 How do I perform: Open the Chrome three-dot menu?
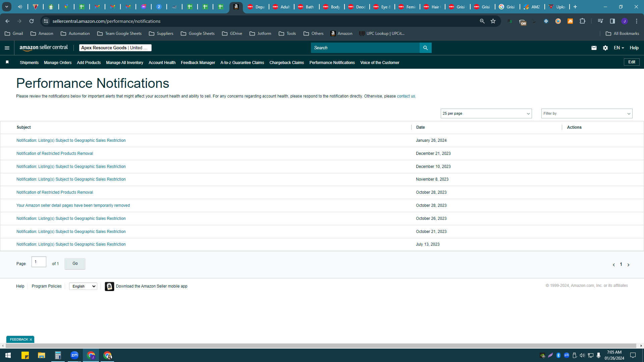point(637,21)
